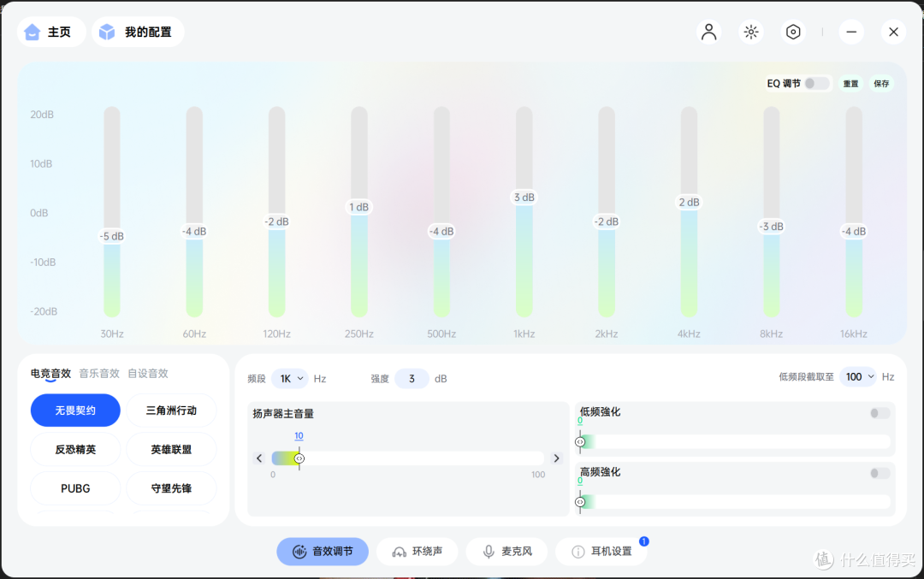The width and height of the screenshot is (924, 579).
Task: Click the info icon on the 耳机设置 tab
Action: 578,552
